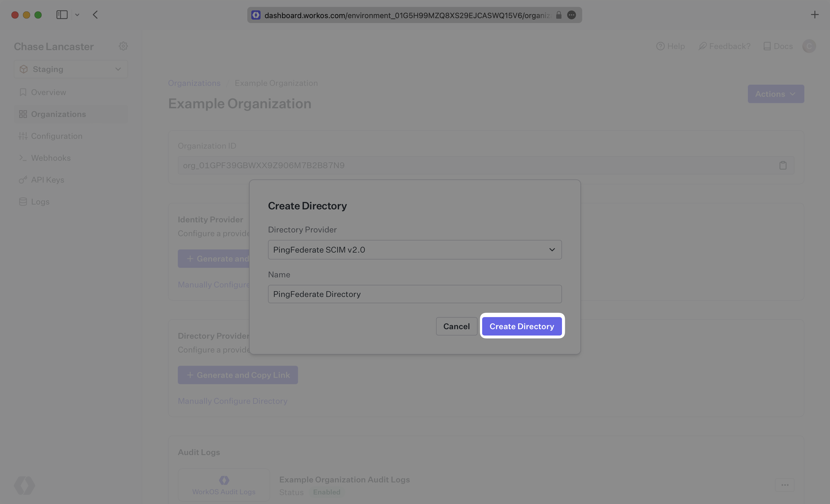Expand the Actions dropdown
This screenshot has width=830, height=504.
(x=776, y=94)
